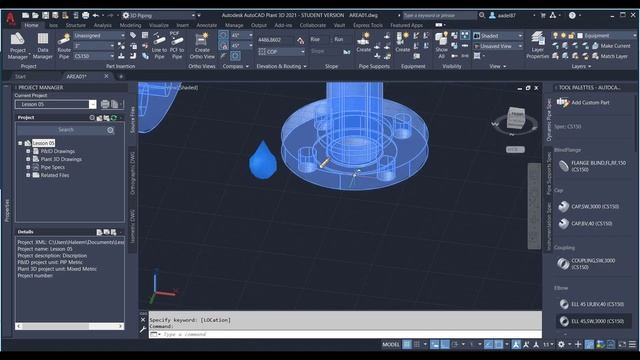Click the command line input field

345,334
